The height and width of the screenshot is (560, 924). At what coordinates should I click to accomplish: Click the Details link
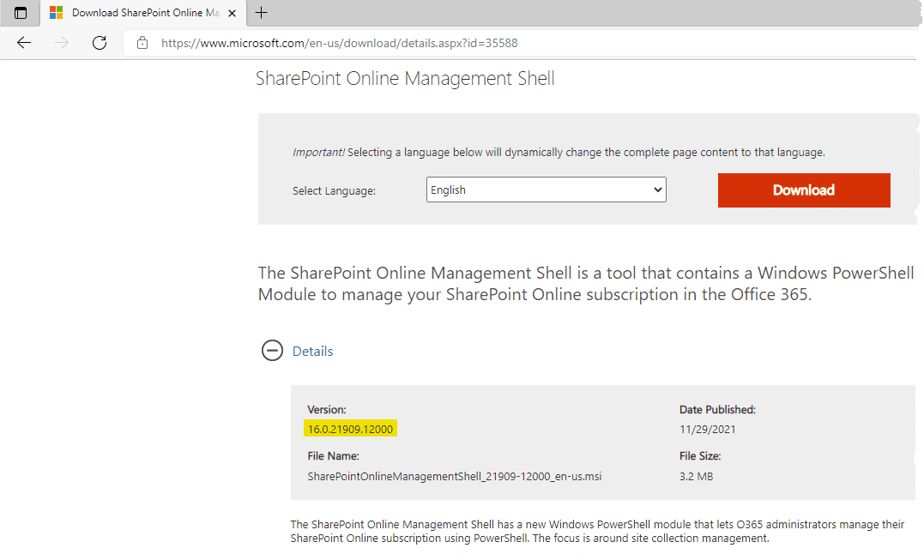[x=312, y=351]
